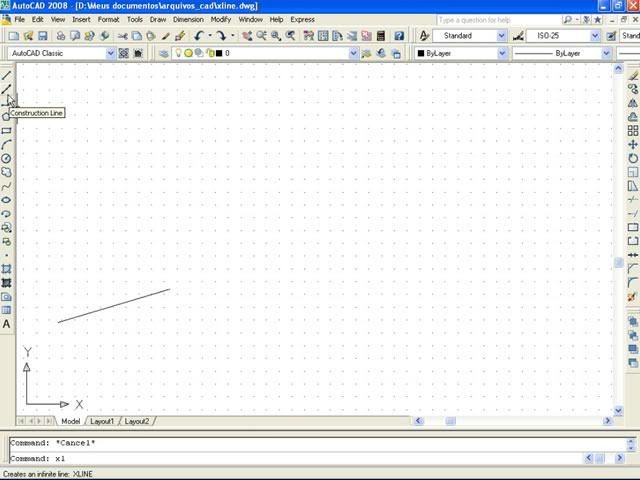The image size is (640, 480).
Task: Switch to the Layout1 tab
Action: click(102, 421)
